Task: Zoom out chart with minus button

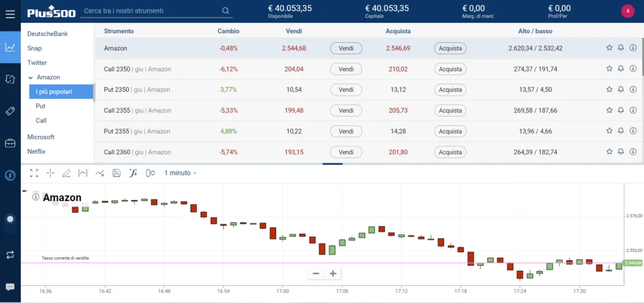Action: point(316,273)
